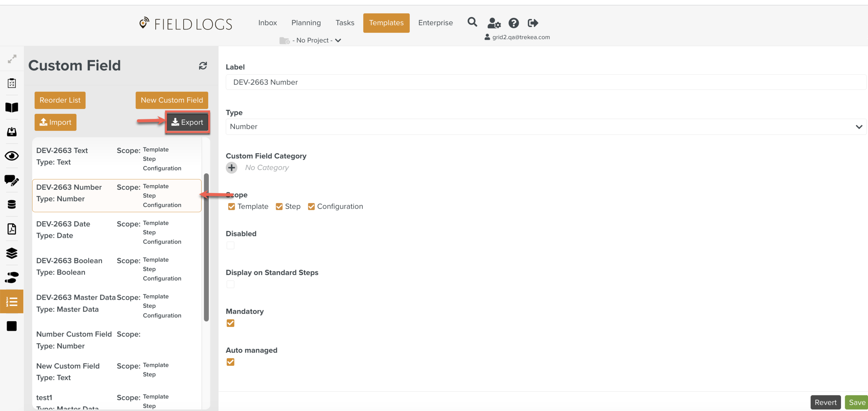Viewport: 868px width, 411px height.
Task: Uncheck the Step scope checkbox
Action: [279, 207]
